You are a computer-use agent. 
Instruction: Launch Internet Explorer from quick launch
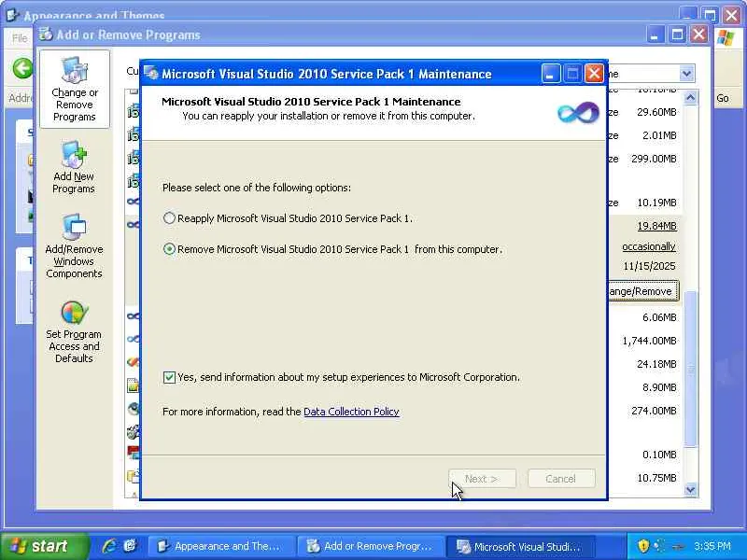109,546
